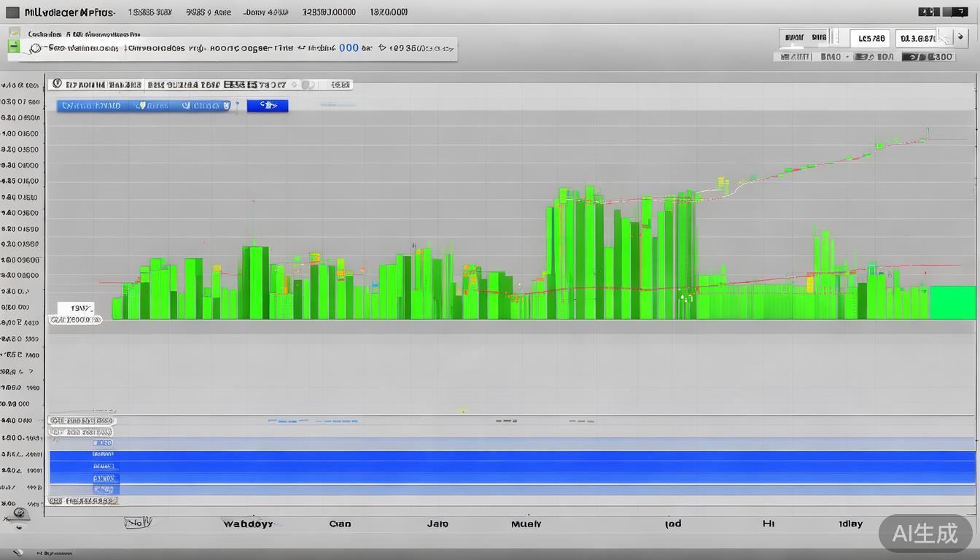Select the 'Wabdoyy' label on time axis
This screenshot has width=980, height=560.
click(x=248, y=524)
